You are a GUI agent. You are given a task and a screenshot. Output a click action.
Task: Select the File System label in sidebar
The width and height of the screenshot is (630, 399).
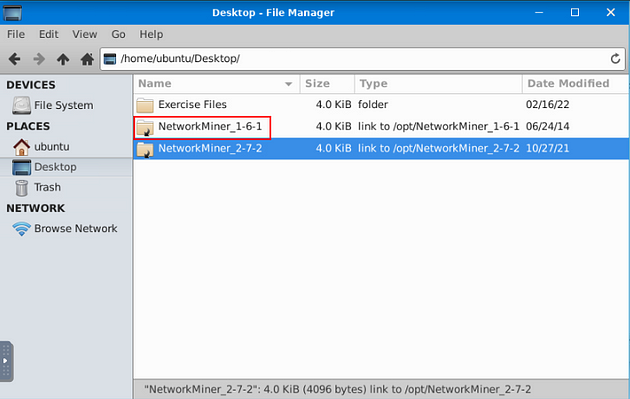pos(63,105)
